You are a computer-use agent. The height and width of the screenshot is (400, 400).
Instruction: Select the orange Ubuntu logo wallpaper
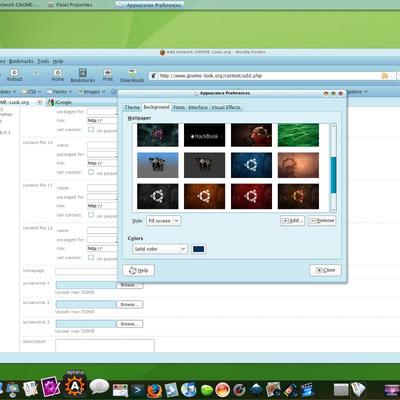tap(204, 196)
